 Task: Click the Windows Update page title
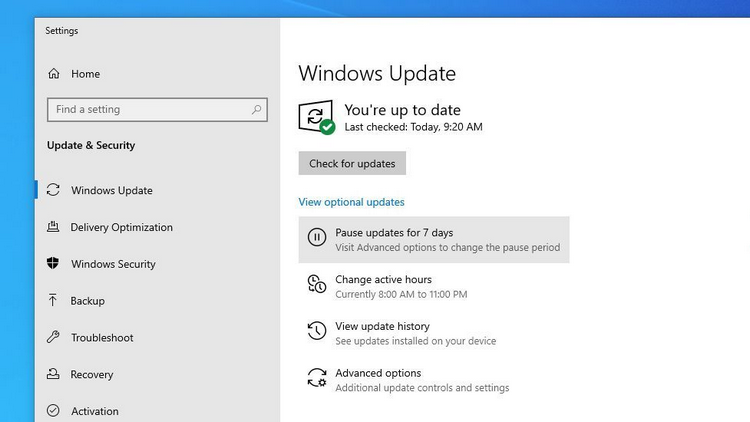(x=377, y=74)
